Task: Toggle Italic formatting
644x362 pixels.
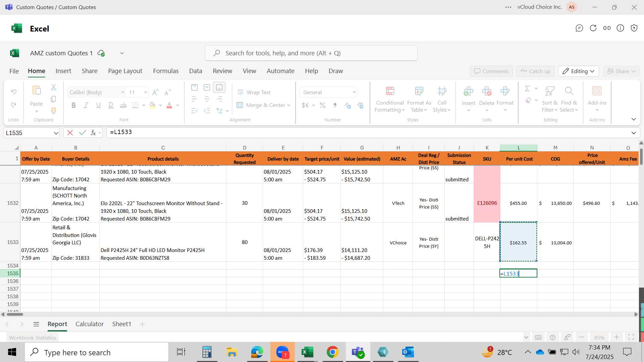Action: (x=86, y=105)
